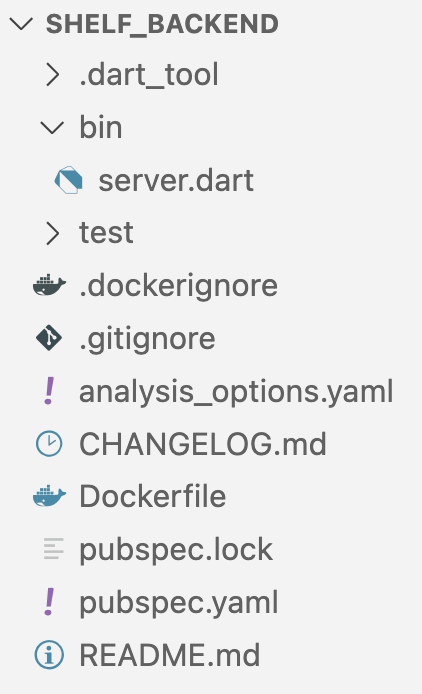The image size is (422, 694).
Task: Open the CHANGELOG.md file
Action: point(203,443)
